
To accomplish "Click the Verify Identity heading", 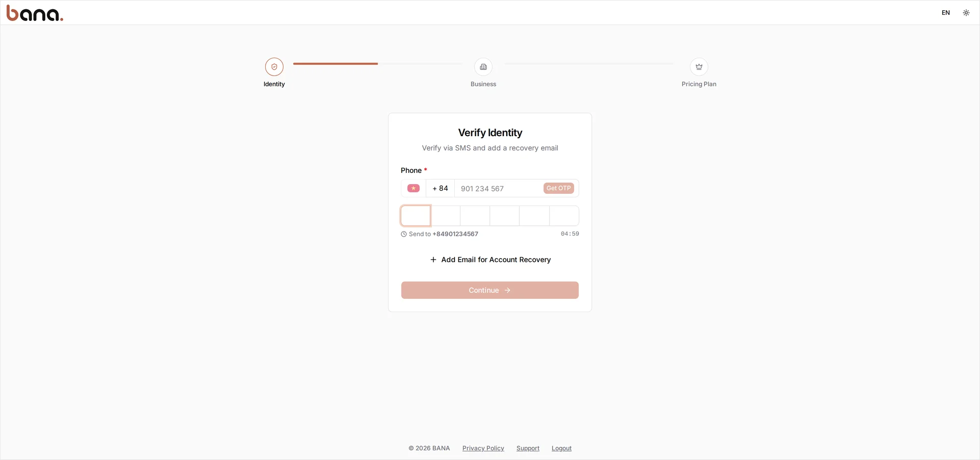I will tap(490, 133).
